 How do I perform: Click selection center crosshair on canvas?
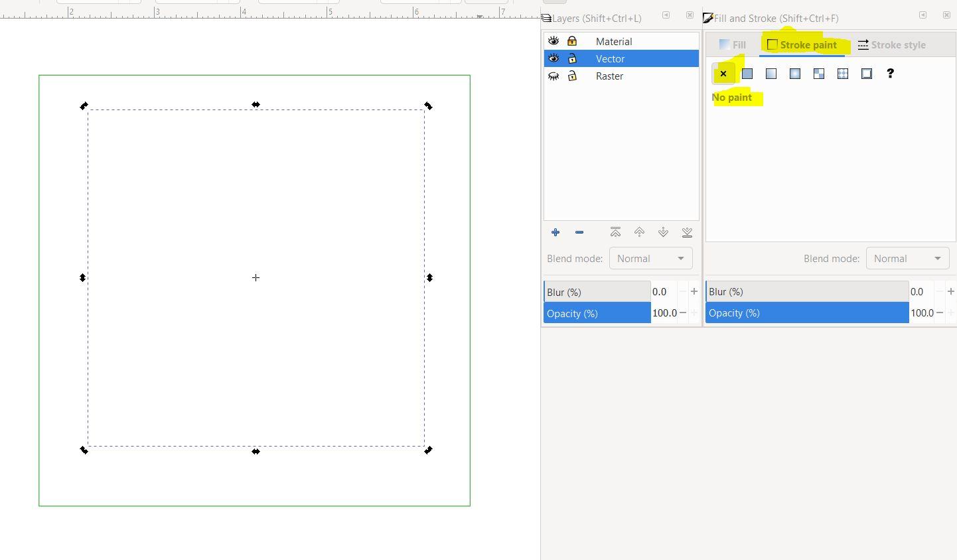tap(256, 277)
